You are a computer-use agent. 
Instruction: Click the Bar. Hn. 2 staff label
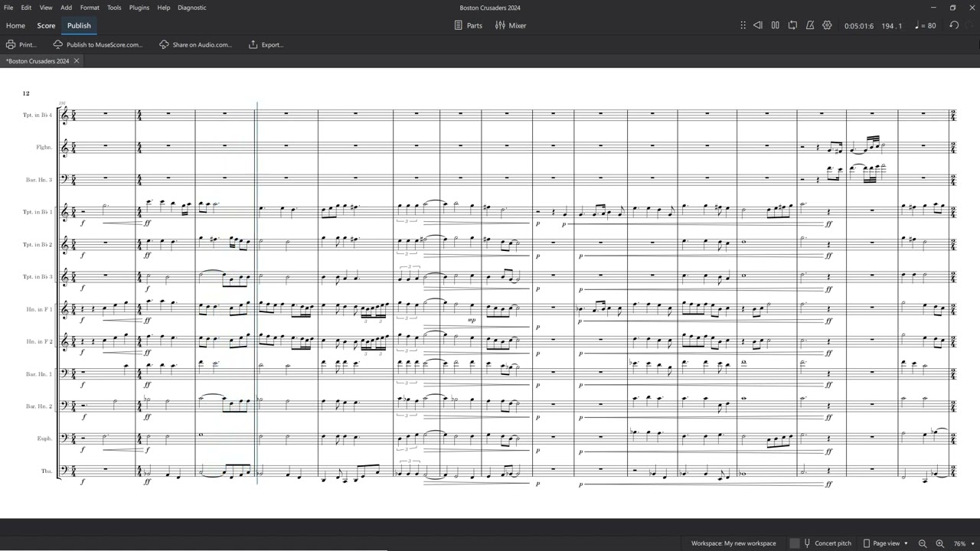point(39,406)
